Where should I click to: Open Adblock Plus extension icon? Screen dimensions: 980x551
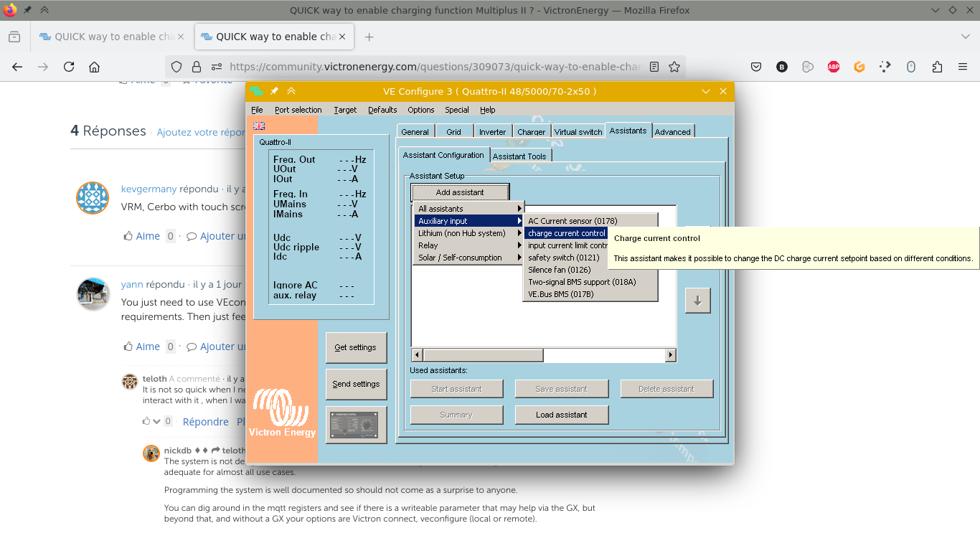coord(834,67)
